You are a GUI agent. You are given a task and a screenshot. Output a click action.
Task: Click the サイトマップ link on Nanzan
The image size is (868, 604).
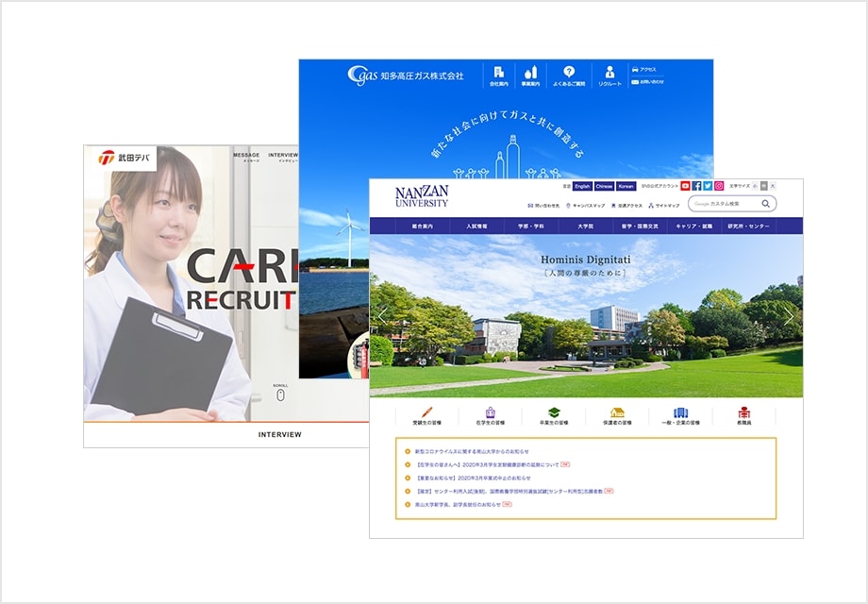click(x=663, y=206)
